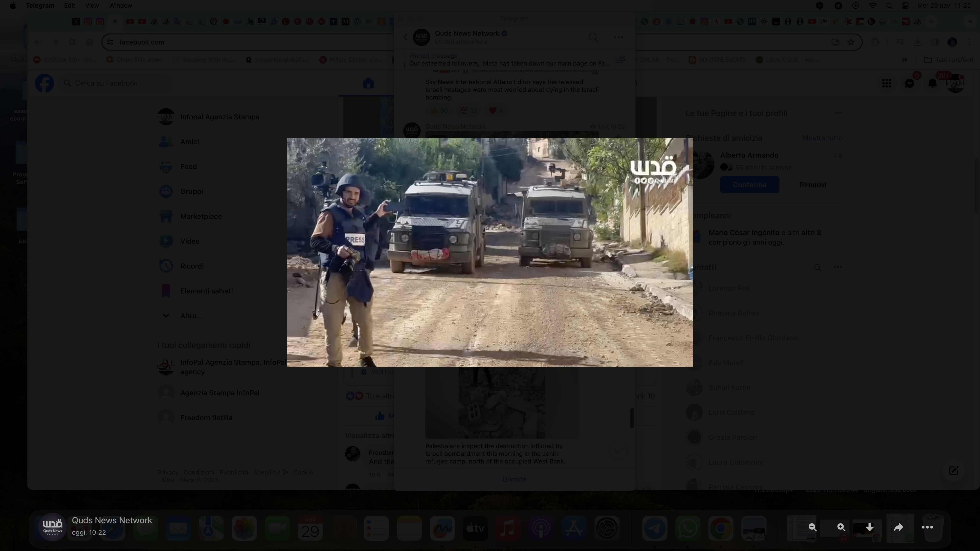Open search in the Quds News channel header
This screenshot has height=551, width=980.
(x=593, y=37)
